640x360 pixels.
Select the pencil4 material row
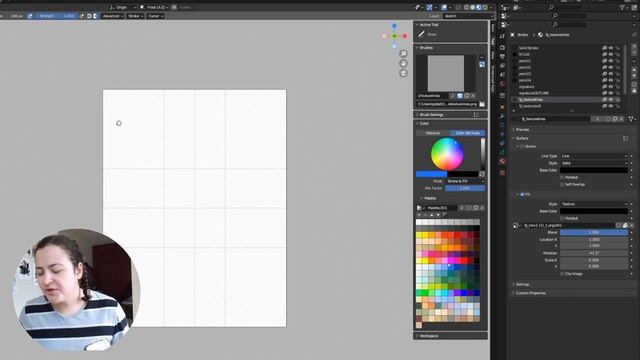coord(567,80)
